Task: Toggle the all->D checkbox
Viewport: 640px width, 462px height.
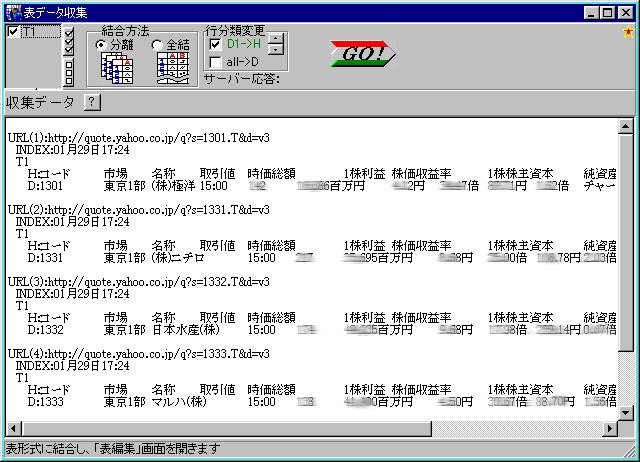Action: (x=215, y=62)
